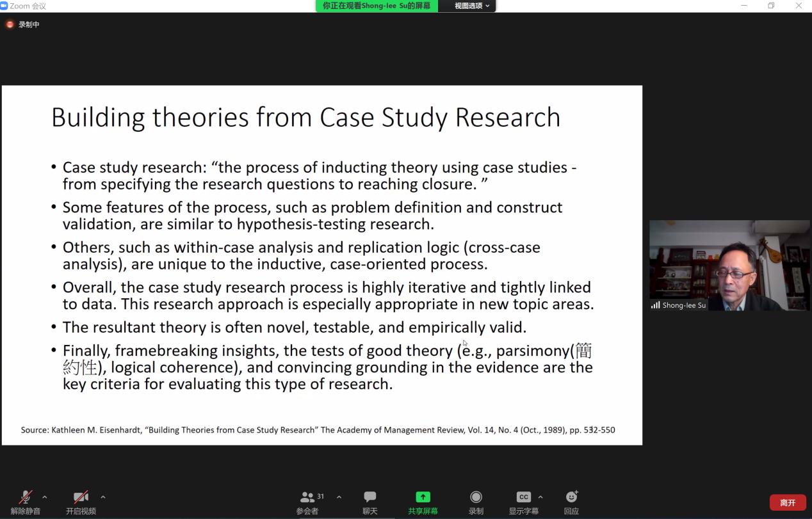Click the record icon in toolbar
Screen dimensions: 812x519
point(476,497)
